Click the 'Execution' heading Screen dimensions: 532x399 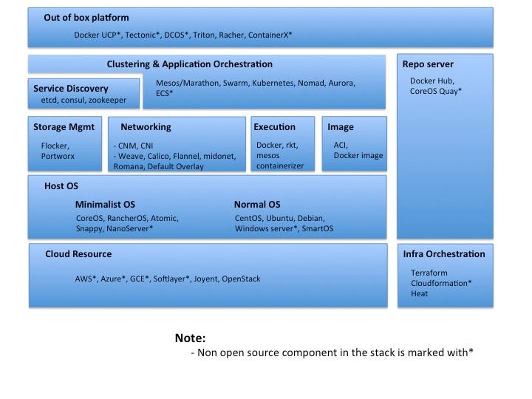(274, 127)
